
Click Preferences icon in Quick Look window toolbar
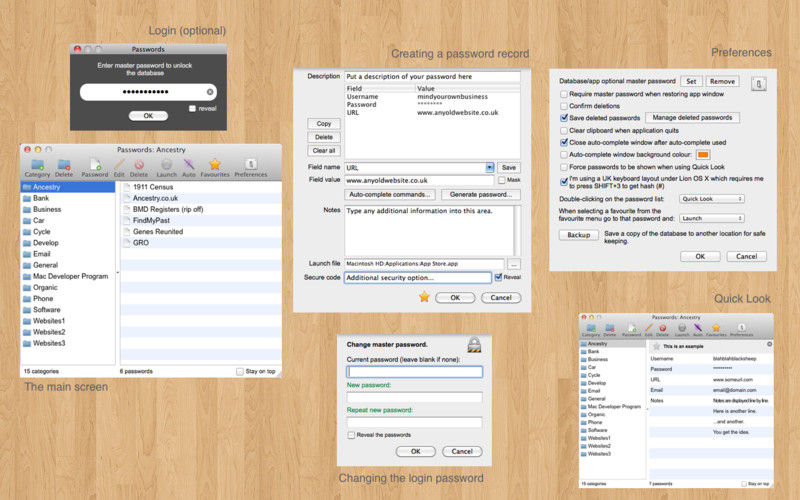(741, 328)
